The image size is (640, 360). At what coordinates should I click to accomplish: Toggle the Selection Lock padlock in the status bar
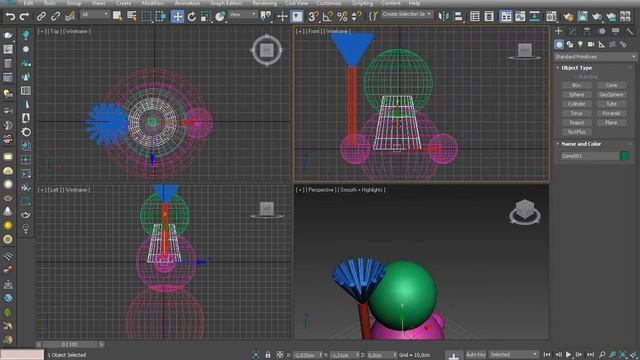(x=268, y=355)
